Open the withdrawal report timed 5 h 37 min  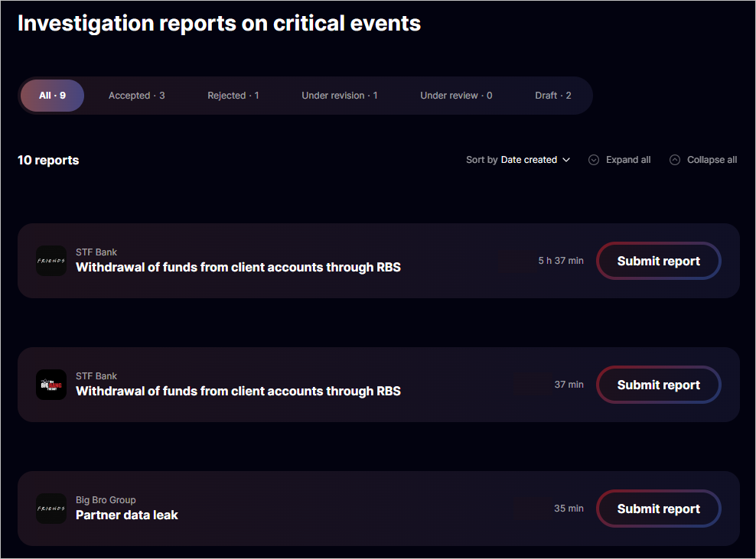point(238,268)
